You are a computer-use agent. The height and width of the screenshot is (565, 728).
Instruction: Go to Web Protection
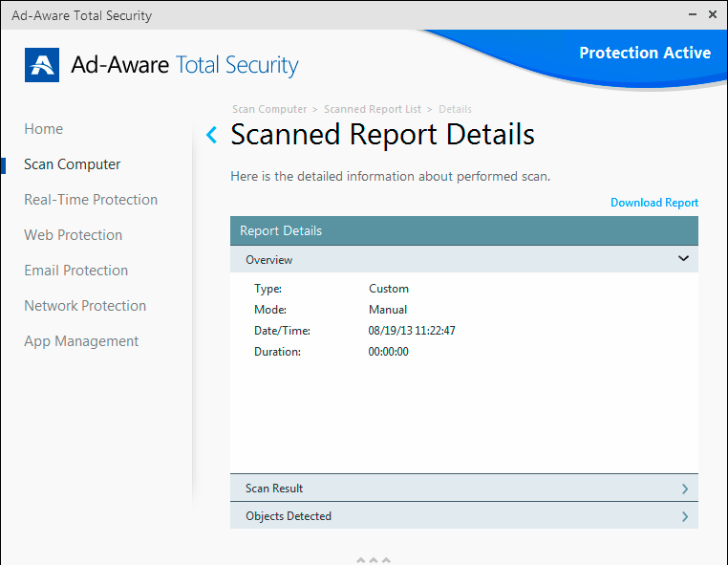coord(73,235)
